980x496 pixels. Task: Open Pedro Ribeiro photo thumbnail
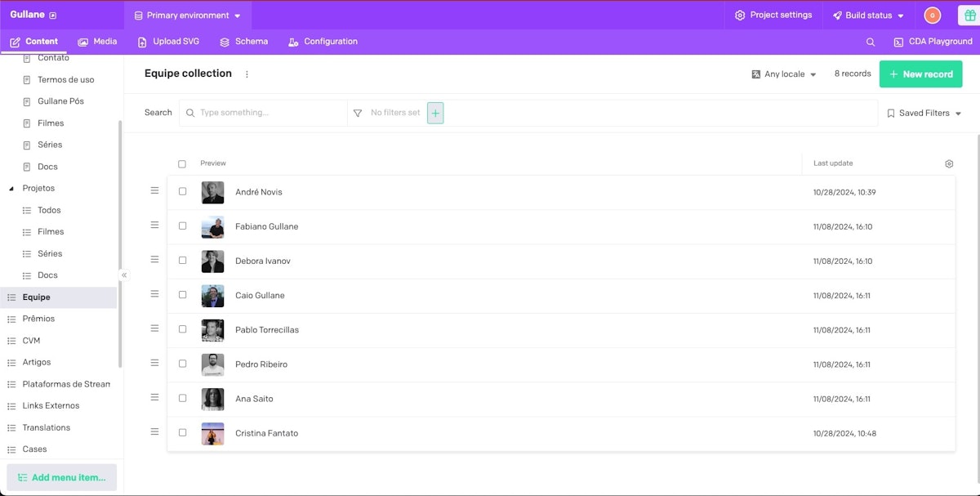pyautogui.click(x=212, y=364)
